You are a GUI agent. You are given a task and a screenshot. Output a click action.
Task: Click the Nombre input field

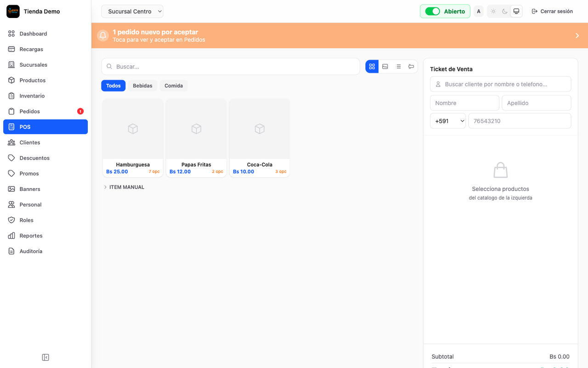[x=464, y=103]
